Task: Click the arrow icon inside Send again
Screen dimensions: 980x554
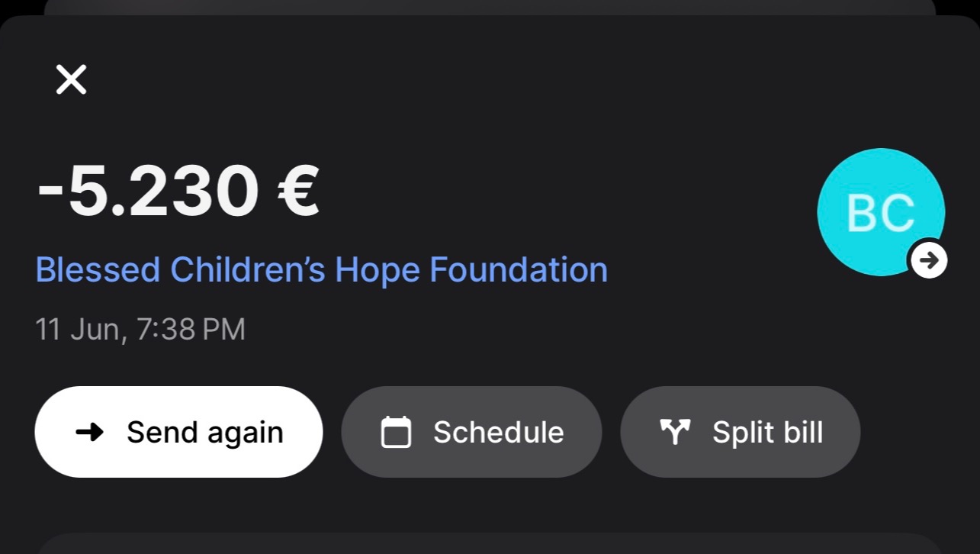Action: [90, 432]
